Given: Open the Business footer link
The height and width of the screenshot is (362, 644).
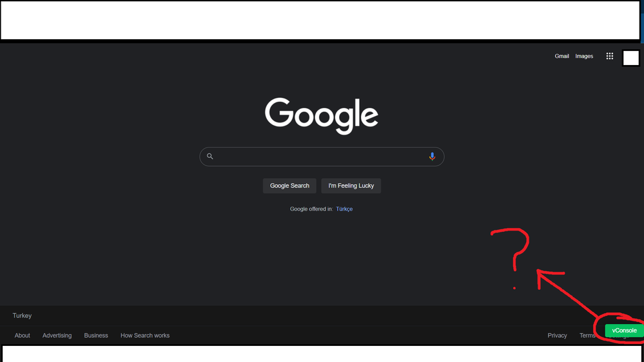Looking at the screenshot, I should click(96, 336).
